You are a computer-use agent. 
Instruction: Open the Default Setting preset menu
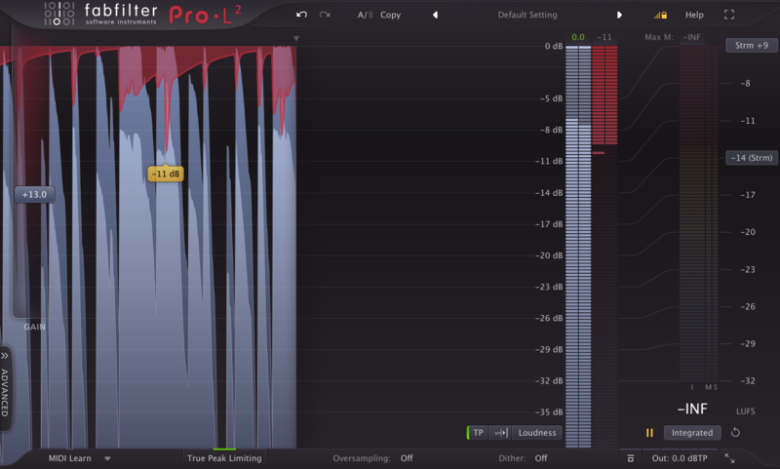click(x=527, y=15)
